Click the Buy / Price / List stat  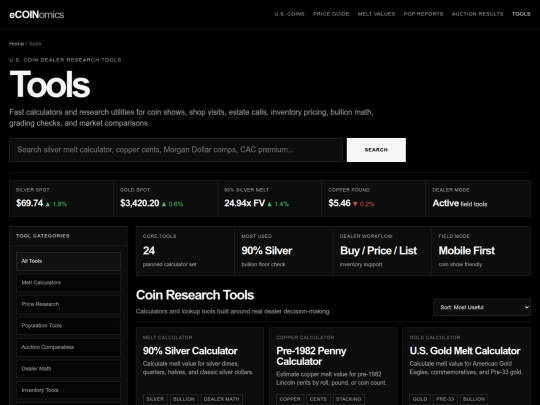[378, 251]
